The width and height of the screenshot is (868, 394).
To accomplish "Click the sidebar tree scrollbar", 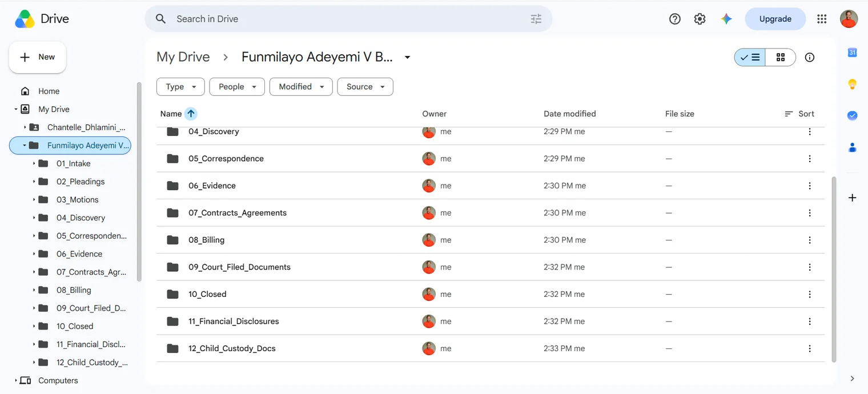I will 139,182.
